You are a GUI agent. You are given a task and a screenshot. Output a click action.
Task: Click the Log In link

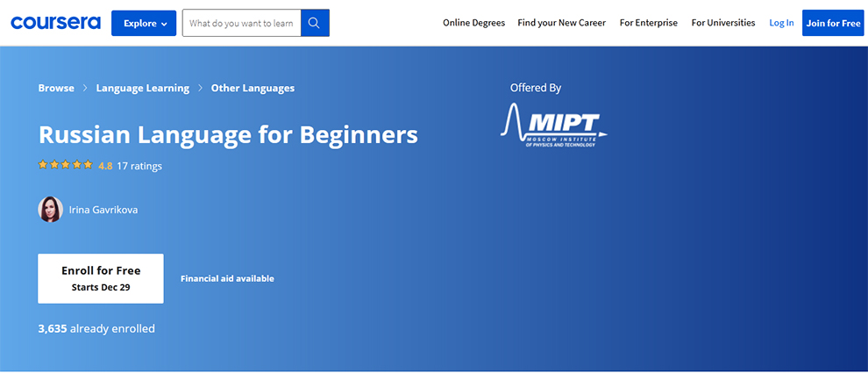[781, 23]
